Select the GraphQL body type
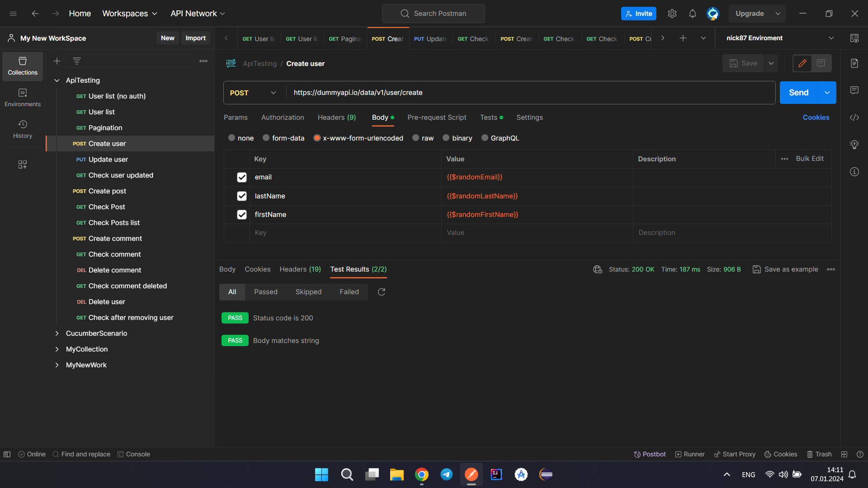868x488 pixels. pyautogui.click(x=485, y=138)
